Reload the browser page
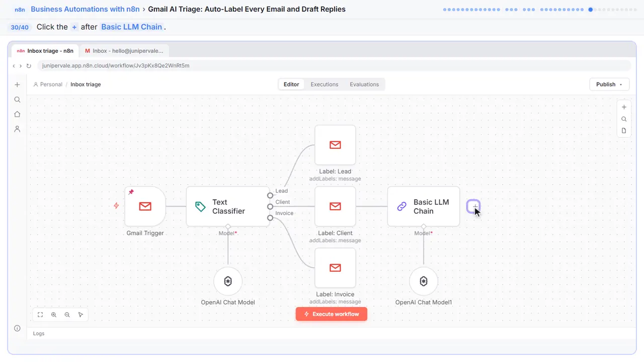 [29, 66]
